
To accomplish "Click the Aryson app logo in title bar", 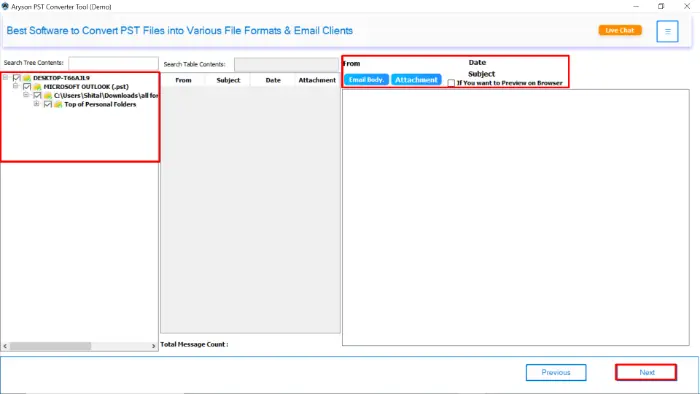I will pos(5,6).
